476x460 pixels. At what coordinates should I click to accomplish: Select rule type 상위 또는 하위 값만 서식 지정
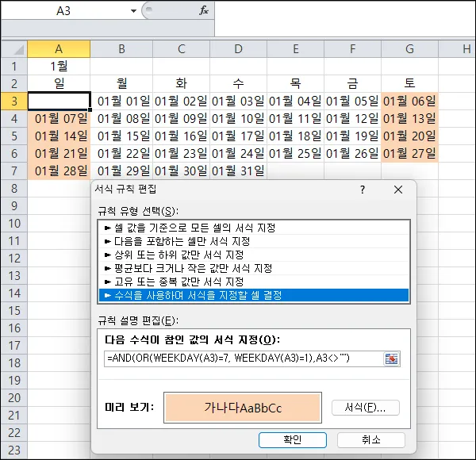point(254,255)
